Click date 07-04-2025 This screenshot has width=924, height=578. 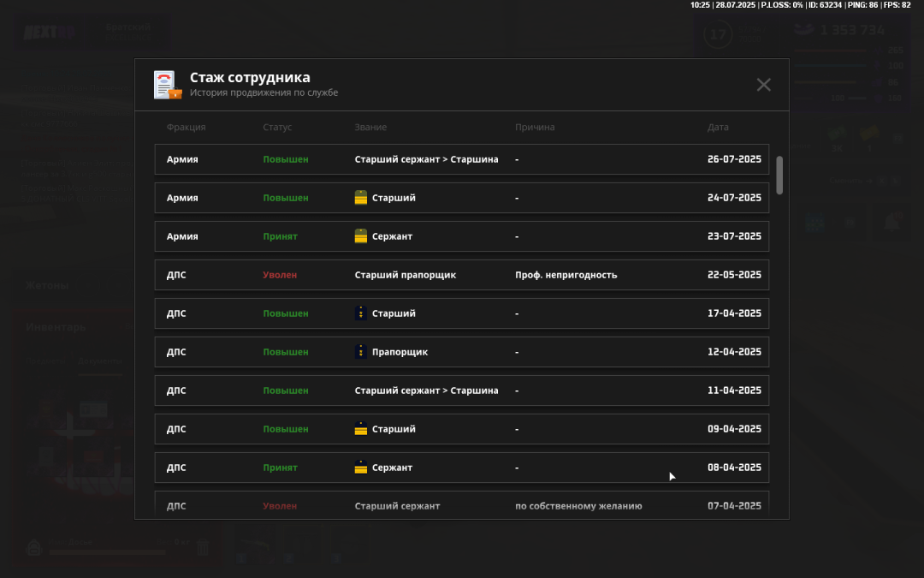point(734,506)
